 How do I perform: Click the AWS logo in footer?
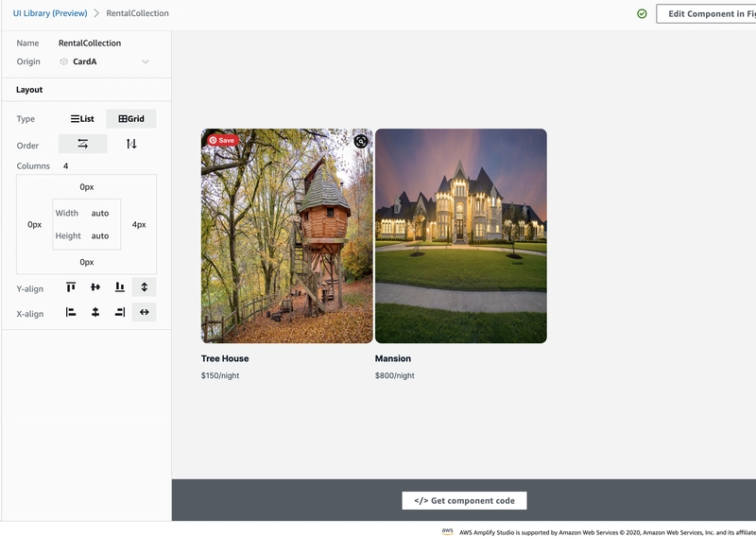point(447,531)
